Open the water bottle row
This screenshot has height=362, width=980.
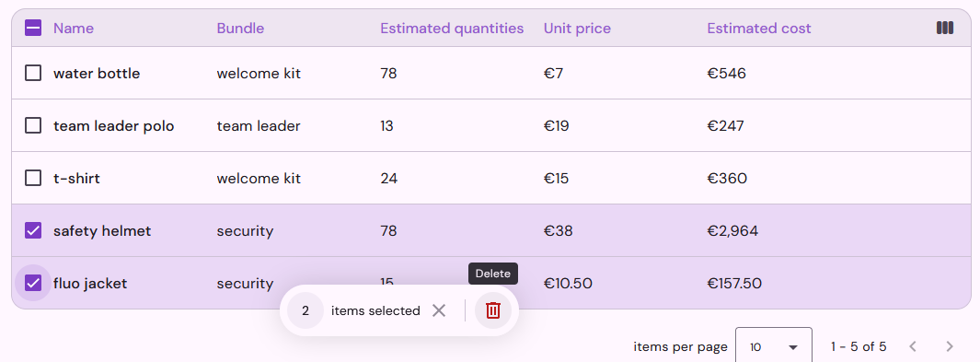point(490,73)
